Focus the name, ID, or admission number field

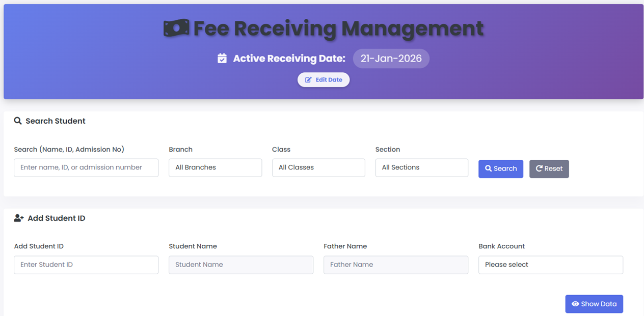86,167
